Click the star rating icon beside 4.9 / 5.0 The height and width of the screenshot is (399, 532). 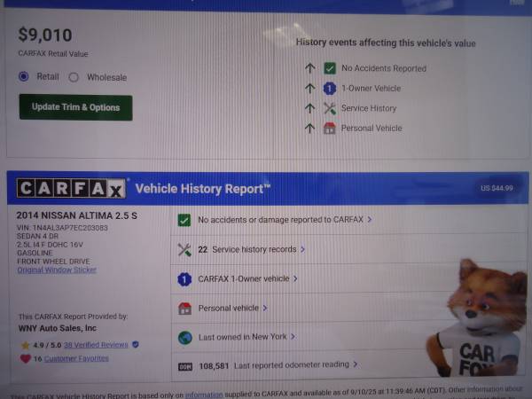(26, 346)
